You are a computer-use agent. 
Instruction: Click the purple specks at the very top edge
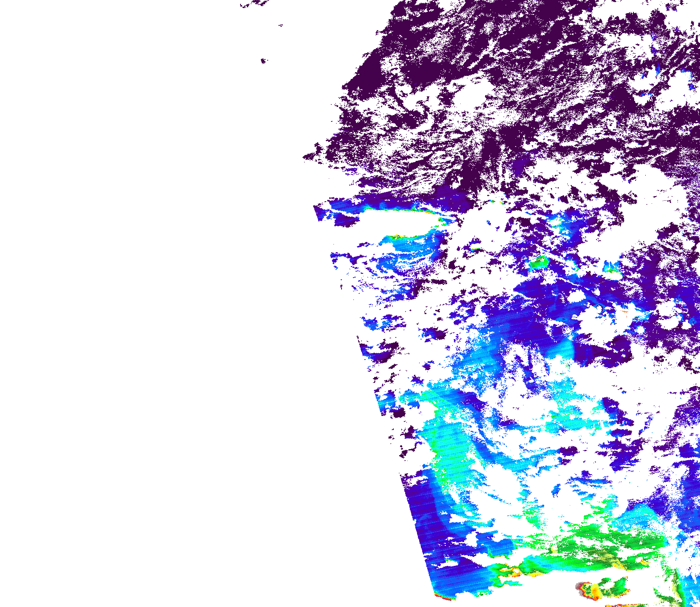[254, 4]
